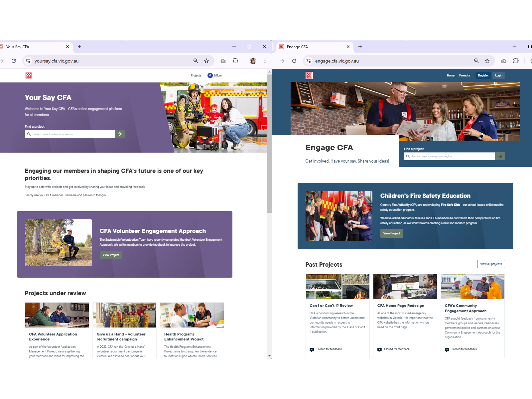Image resolution: width=532 pixels, height=399 pixels.
Task: Go forward in Engage CFA browser window
Action: pos(282,61)
